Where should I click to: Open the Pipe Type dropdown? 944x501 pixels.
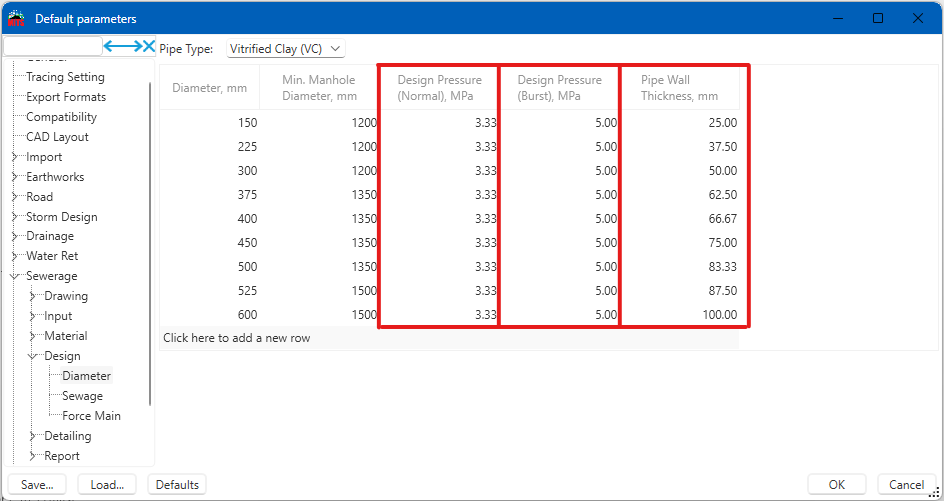[x=285, y=48]
